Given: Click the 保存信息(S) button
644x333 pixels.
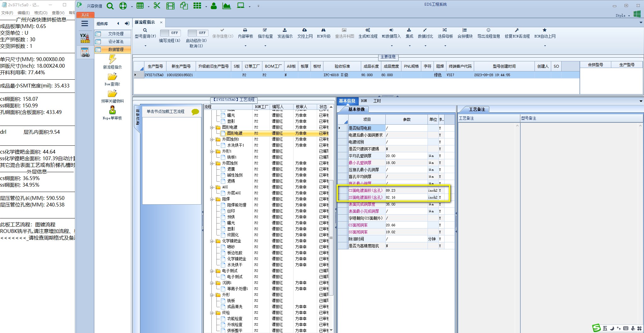Looking at the screenshot, I should click(x=222, y=33).
